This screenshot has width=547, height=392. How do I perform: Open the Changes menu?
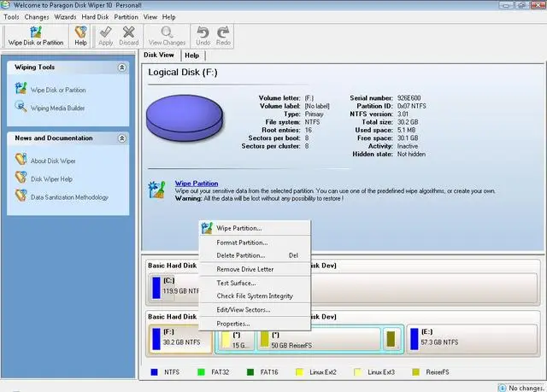pyautogui.click(x=37, y=17)
